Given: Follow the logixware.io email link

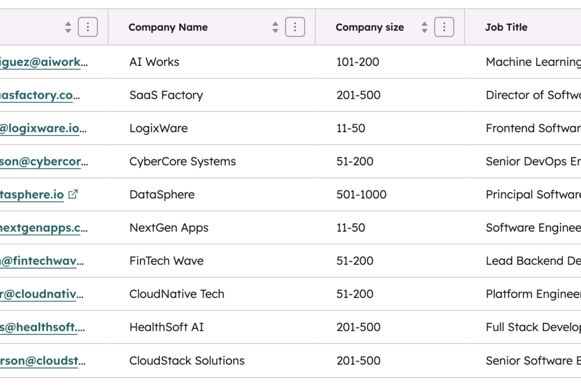Looking at the screenshot, I should [43, 128].
